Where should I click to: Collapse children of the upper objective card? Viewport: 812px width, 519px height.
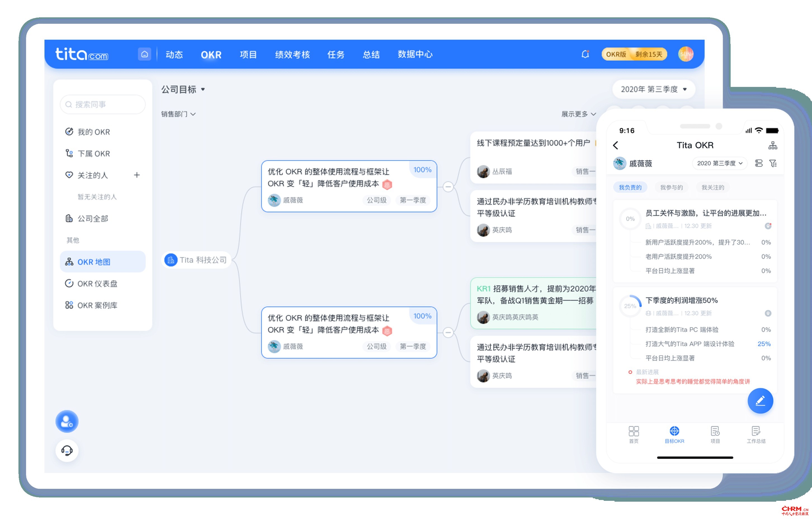pos(448,186)
